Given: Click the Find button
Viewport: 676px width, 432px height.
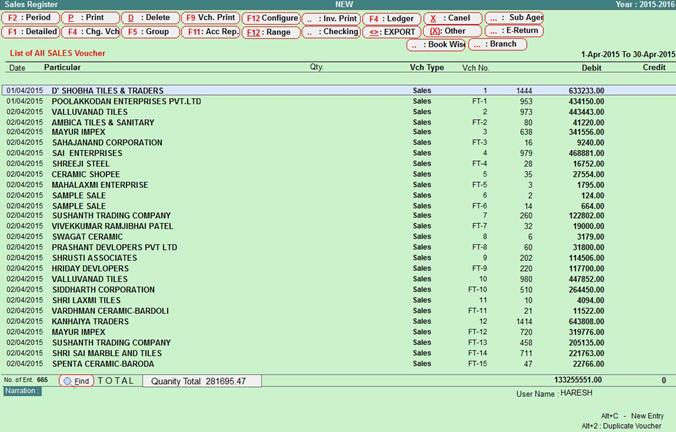Looking at the screenshot, I should coord(77,381).
